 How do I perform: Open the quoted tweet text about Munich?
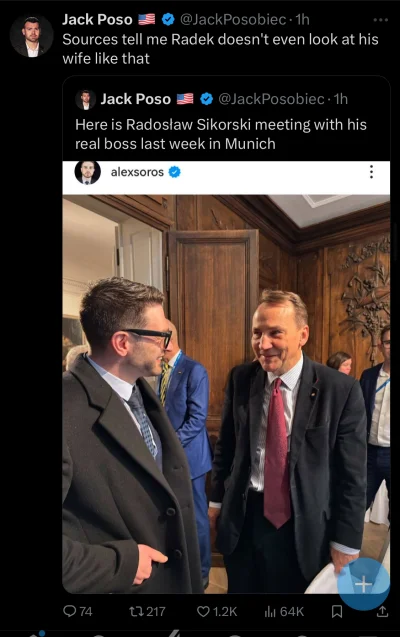tap(221, 134)
